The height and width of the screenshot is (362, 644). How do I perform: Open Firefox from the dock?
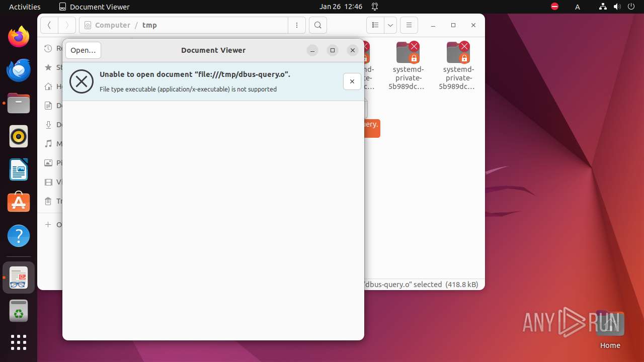(19, 37)
